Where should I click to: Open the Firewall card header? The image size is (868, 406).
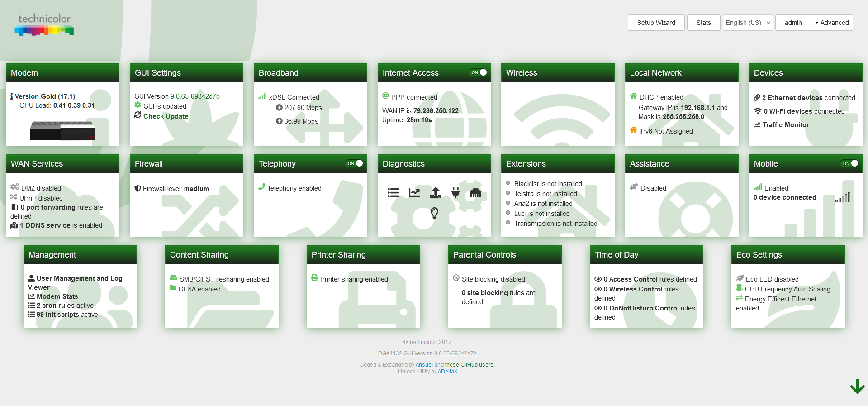(x=186, y=164)
